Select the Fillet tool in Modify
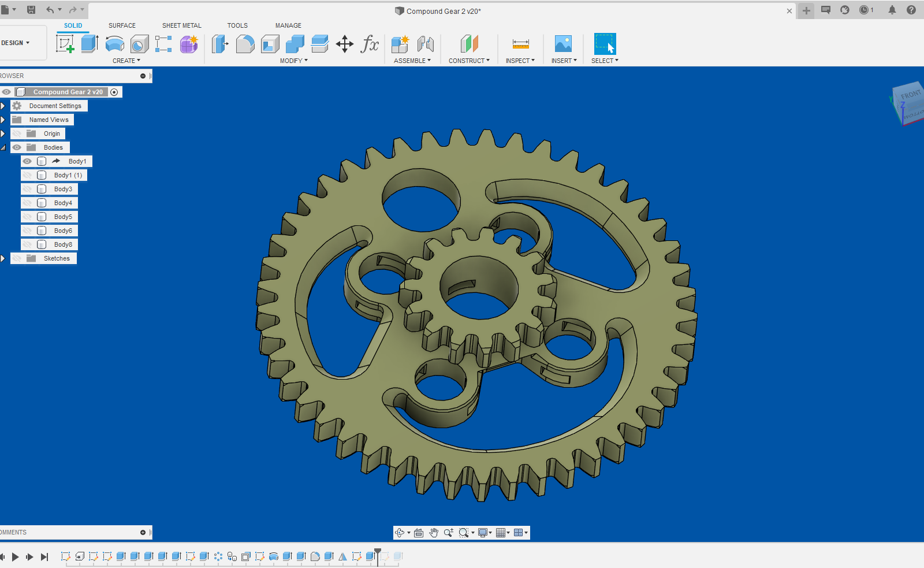This screenshot has height=568, width=924. (245, 44)
